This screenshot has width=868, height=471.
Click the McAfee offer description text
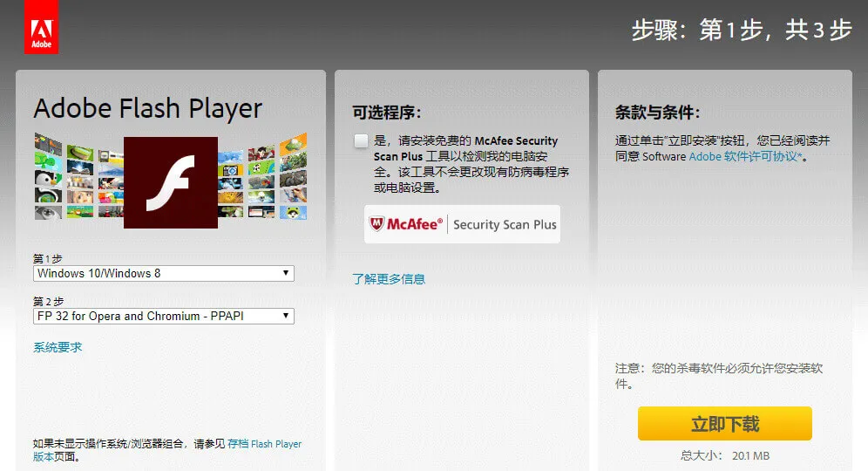pos(471,164)
